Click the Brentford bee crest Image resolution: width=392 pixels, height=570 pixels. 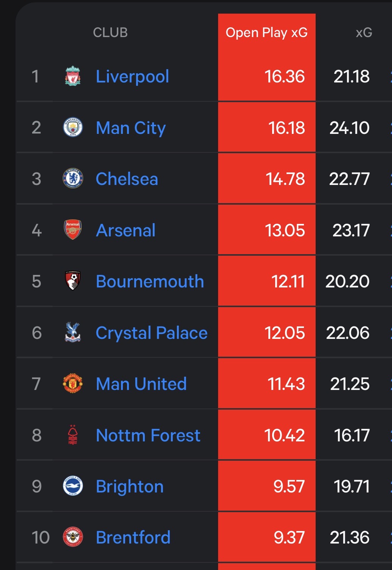pos(73,537)
